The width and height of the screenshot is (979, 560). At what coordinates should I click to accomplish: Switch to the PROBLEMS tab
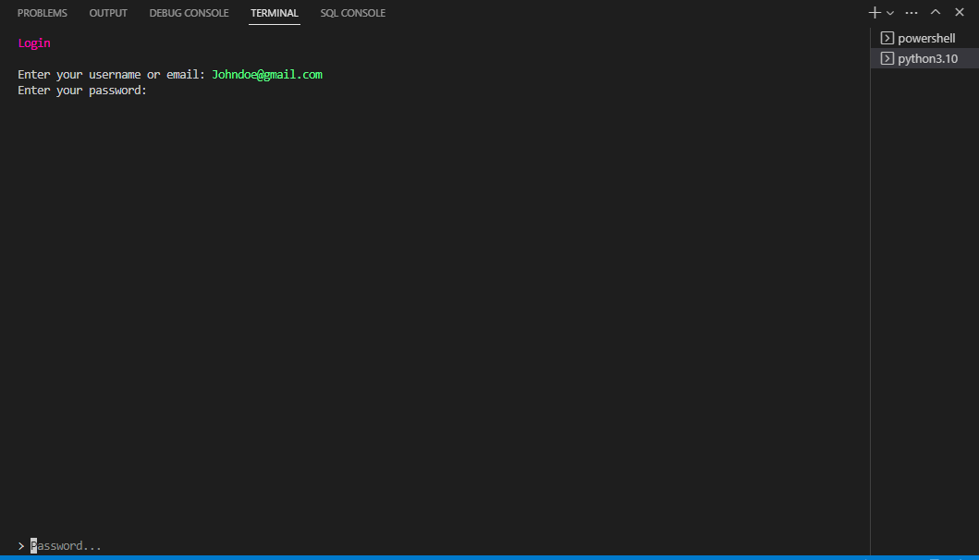(42, 12)
